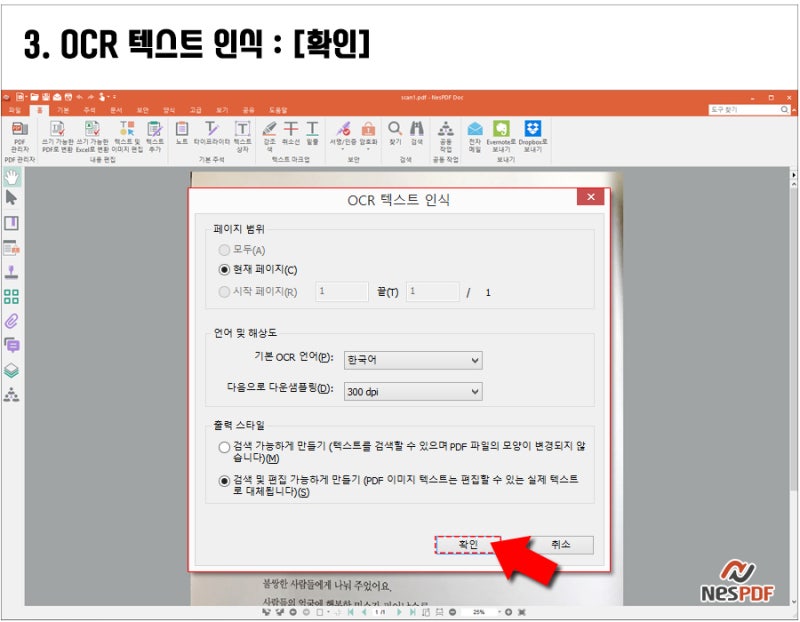Select the 강조색 highlight tool
800x622 pixels.
tap(269, 136)
